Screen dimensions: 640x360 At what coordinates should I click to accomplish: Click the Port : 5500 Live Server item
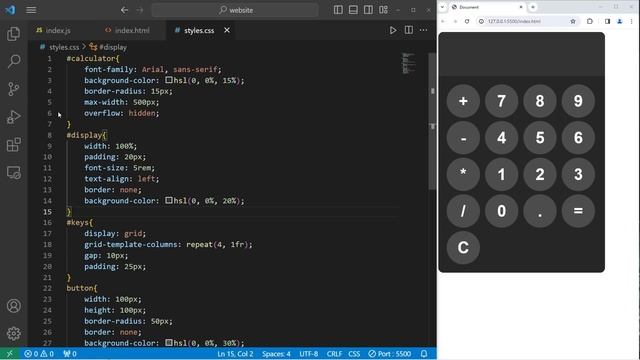point(389,354)
